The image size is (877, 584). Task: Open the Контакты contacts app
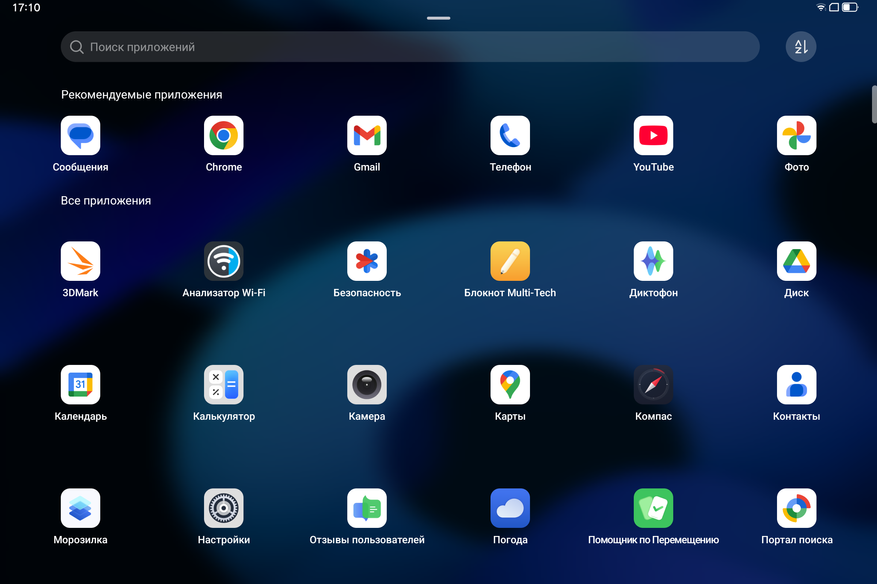click(x=796, y=385)
